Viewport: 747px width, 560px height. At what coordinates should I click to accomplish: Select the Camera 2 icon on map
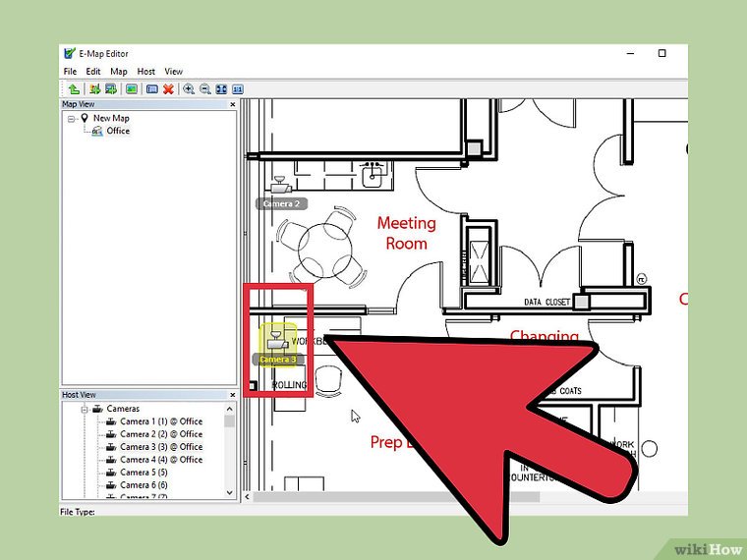click(x=281, y=184)
